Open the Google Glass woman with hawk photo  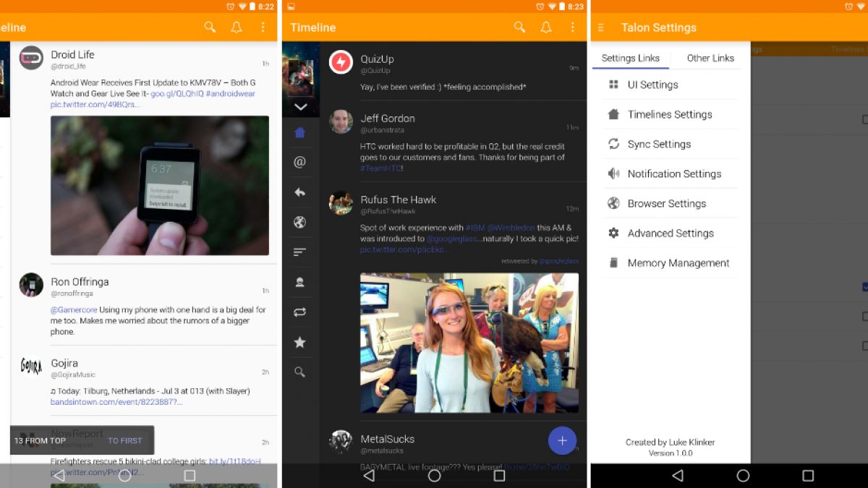point(469,343)
